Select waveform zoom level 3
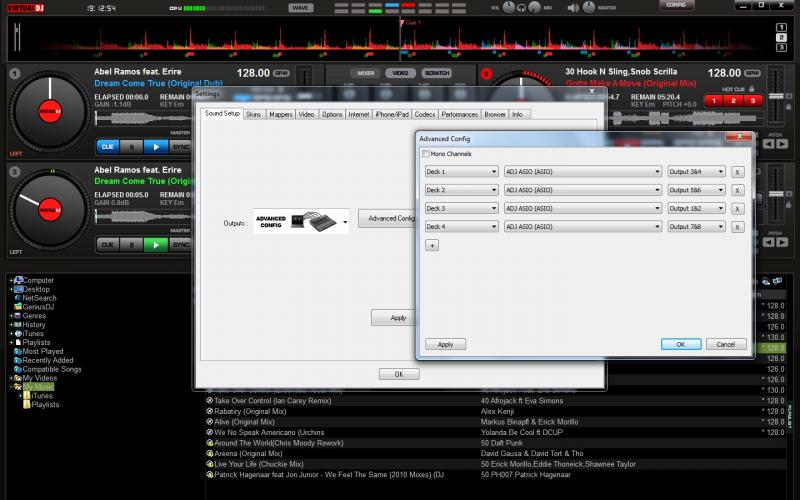 coord(781,47)
